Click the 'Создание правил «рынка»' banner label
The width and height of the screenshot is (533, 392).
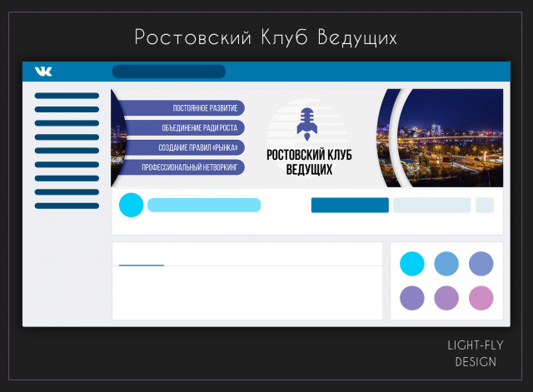[x=198, y=148]
